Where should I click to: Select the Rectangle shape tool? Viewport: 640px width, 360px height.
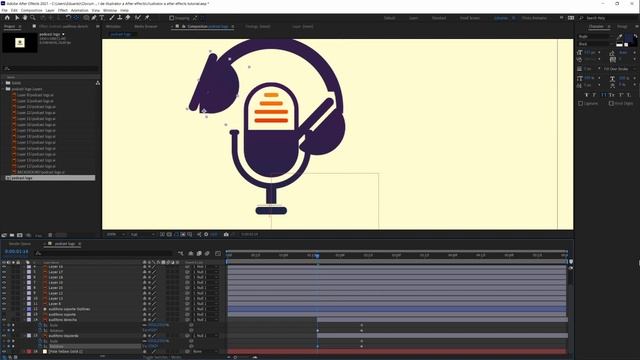(x=86, y=18)
